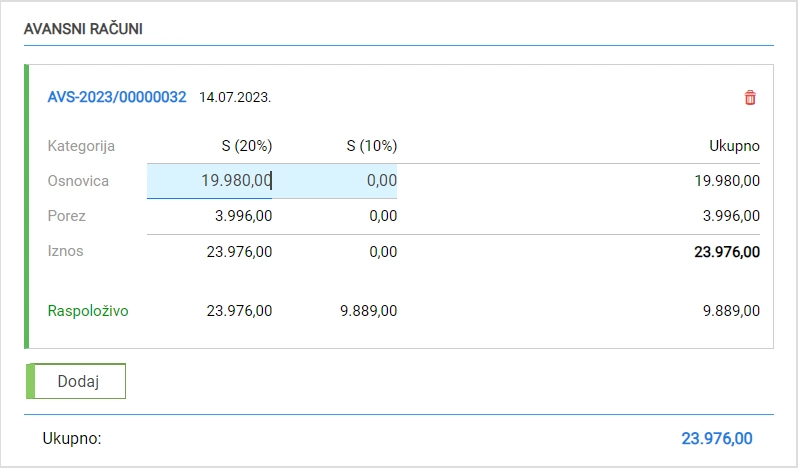Open invoice link AVS-2023/00000032
Screen dimensions: 798x468
[117, 97]
